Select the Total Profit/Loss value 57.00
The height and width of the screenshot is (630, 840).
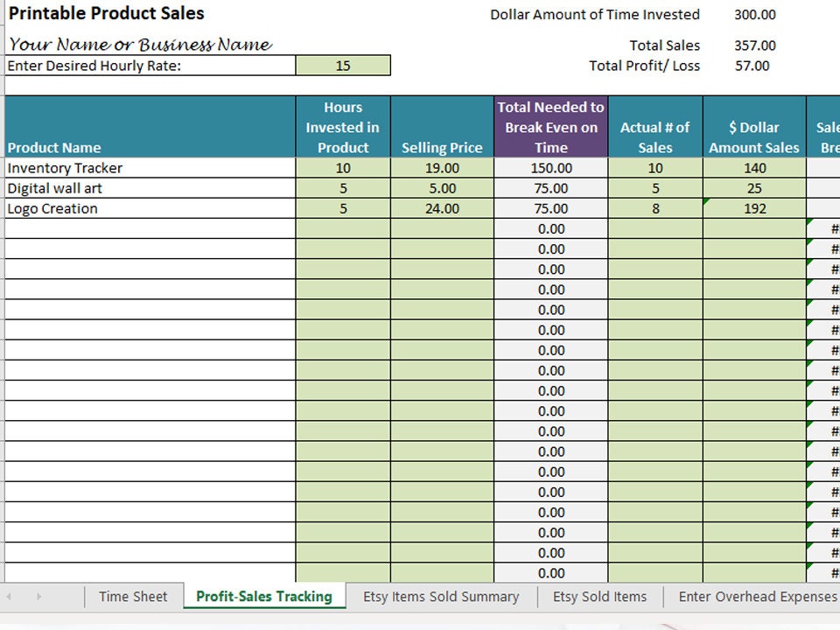point(749,65)
